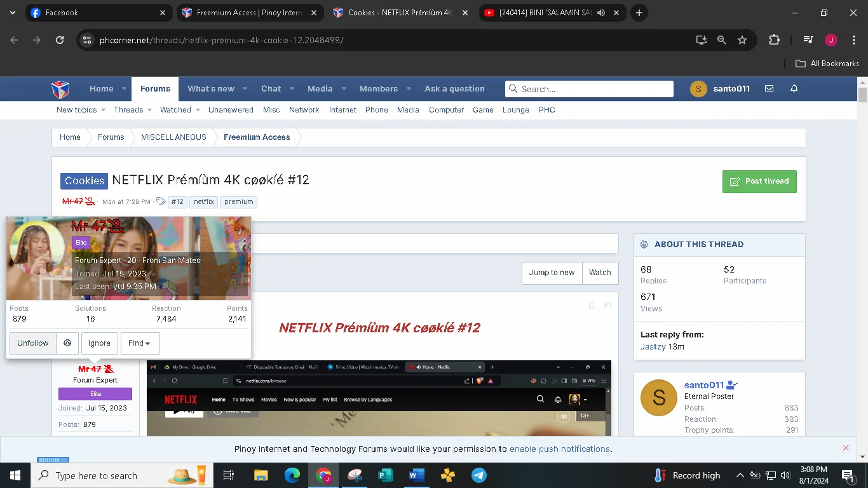The height and width of the screenshot is (488, 868).
Task: Open the alerts bell icon
Action: coord(794,89)
